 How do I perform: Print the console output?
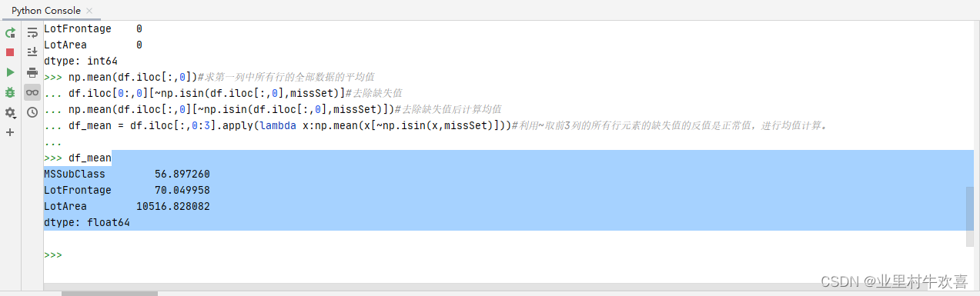tap(32, 72)
